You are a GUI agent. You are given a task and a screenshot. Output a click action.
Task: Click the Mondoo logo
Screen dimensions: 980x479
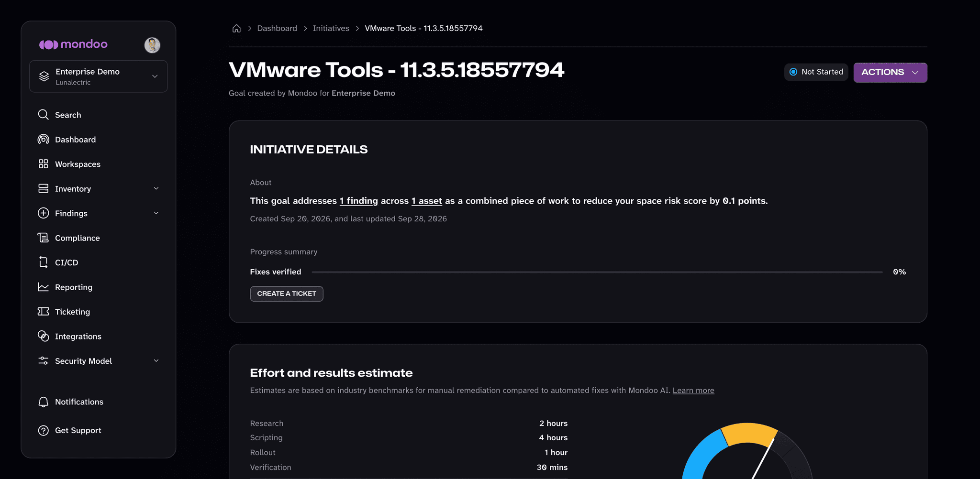point(73,44)
